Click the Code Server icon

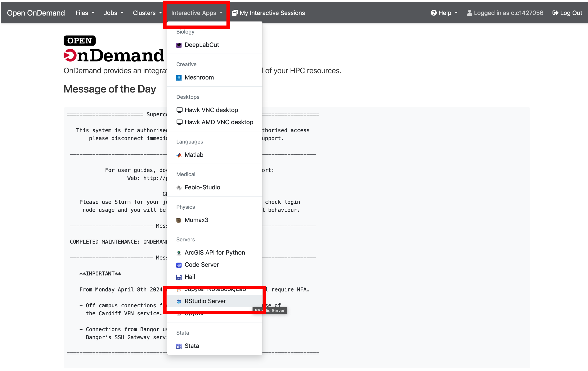[x=179, y=265]
